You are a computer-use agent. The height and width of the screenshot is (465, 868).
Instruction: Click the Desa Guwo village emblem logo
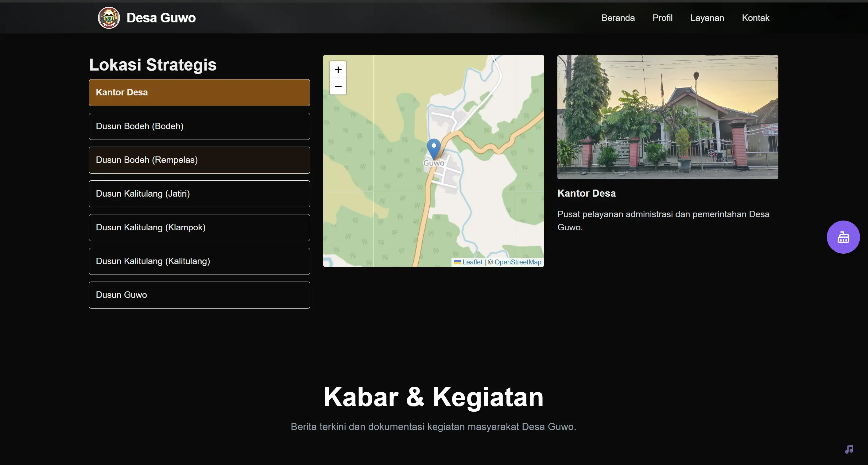(109, 18)
